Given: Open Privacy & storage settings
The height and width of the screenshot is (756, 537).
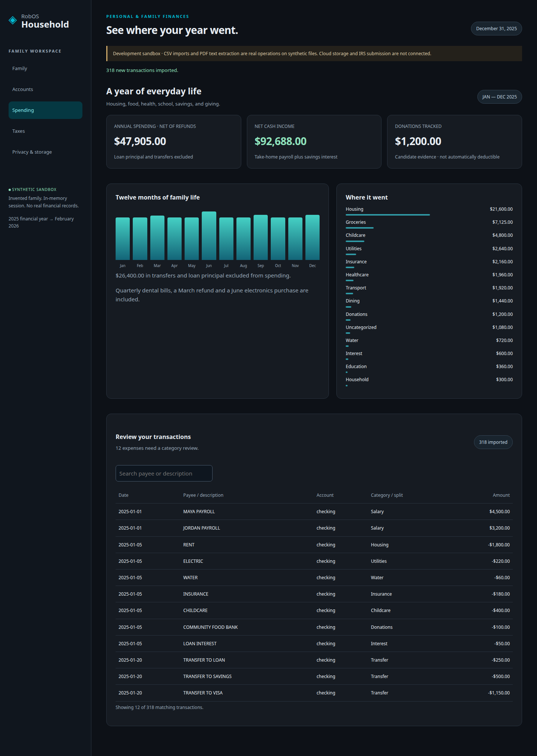Looking at the screenshot, I should [x=45, y=152].
